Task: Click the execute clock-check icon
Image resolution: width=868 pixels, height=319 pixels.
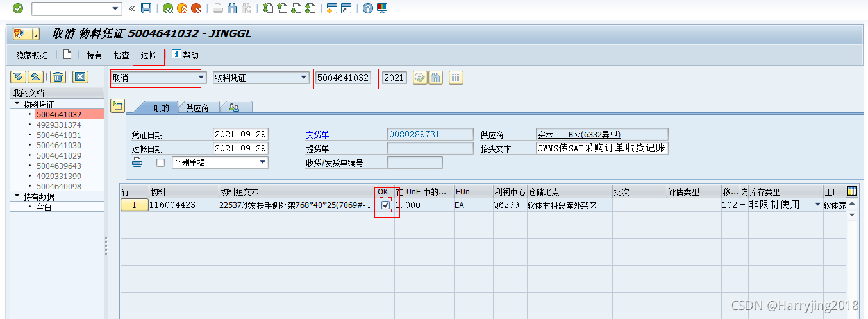Action: (x=420, y=78)
